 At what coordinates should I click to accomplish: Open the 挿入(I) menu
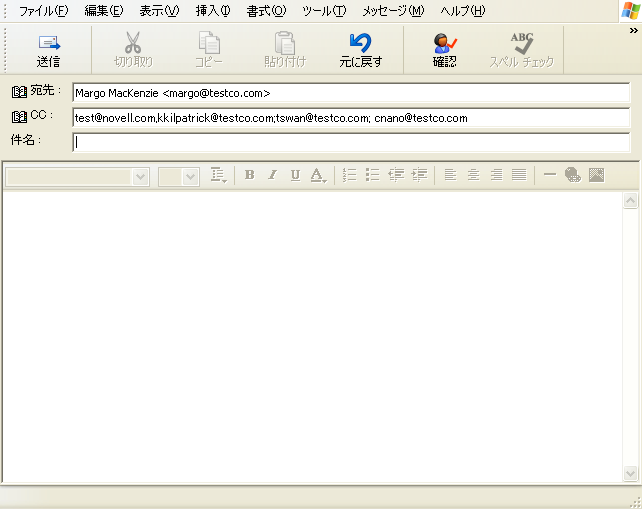click(213, 11)
